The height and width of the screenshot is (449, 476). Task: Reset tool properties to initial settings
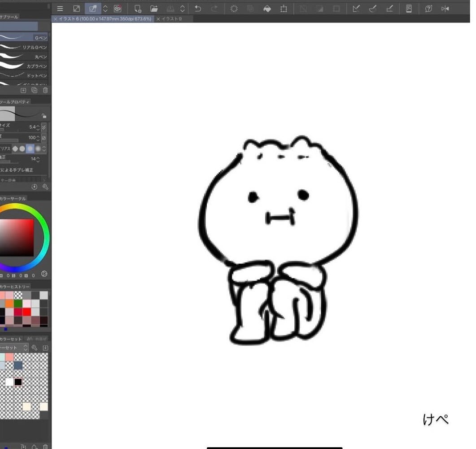[x=34, y=187]
